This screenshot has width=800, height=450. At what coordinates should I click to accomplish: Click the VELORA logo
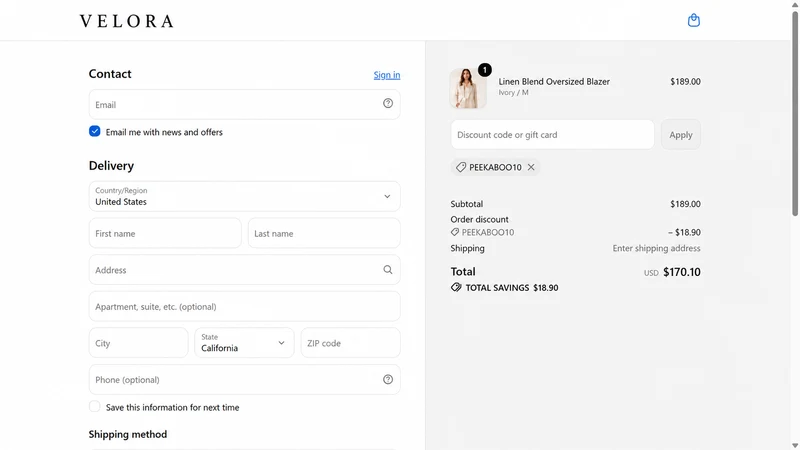click(127, 21)
